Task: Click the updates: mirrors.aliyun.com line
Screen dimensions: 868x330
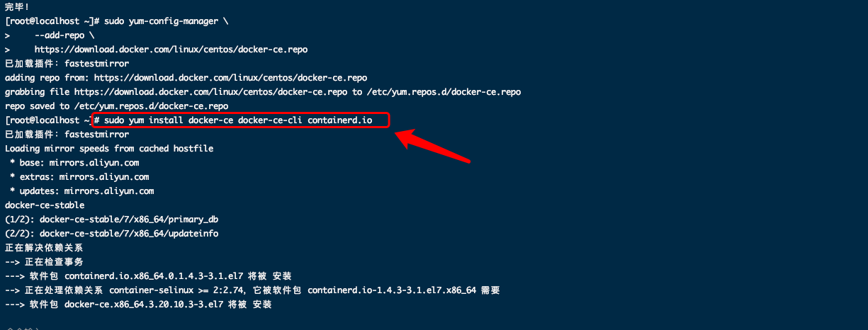Action: coord(81,191)
